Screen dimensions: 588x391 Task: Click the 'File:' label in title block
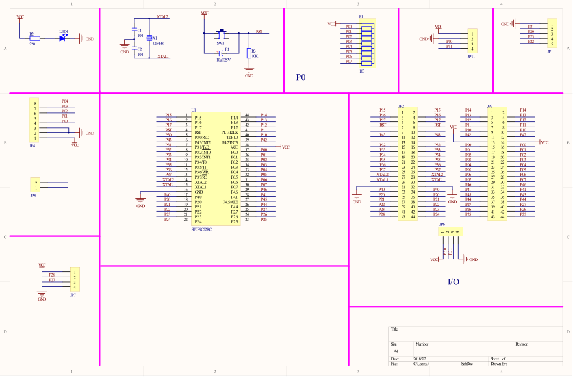click(394, 364)
